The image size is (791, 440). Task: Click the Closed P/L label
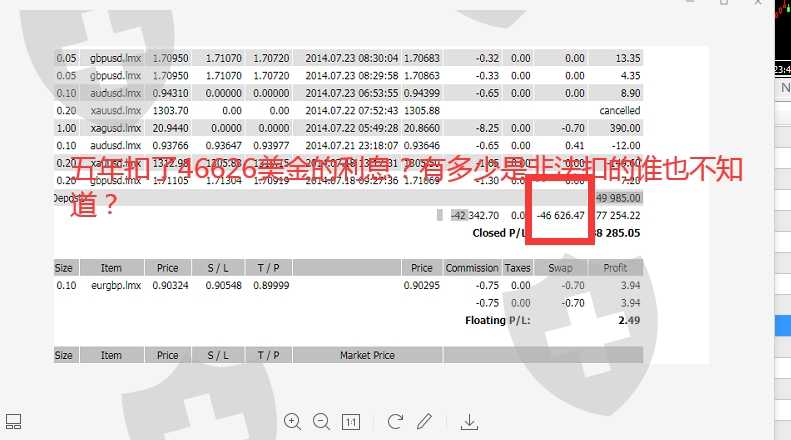tap(499, 233)
